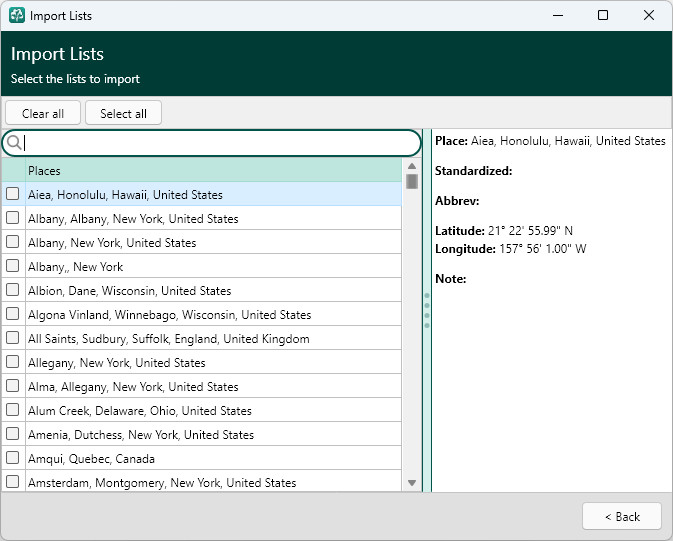The width and height of the screenshot is (673, 541).
Task: Check the Amsterdam, Montgomery, New York checkbox
Action: (13, 482)
